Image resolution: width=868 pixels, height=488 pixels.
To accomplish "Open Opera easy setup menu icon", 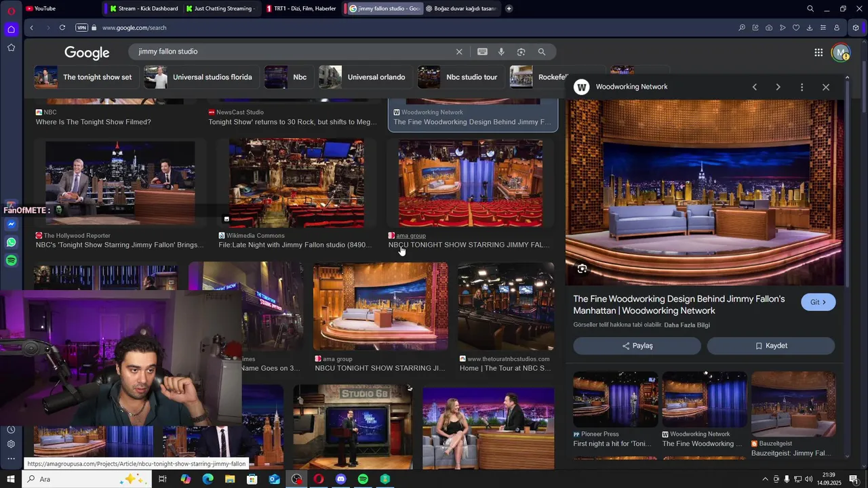I will pos(823,28).
